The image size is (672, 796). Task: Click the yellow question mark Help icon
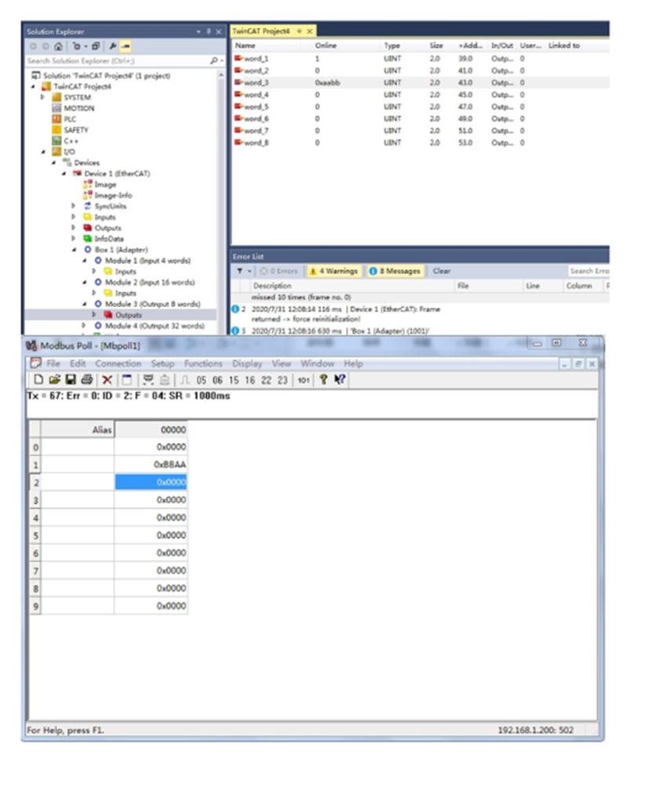323,379
